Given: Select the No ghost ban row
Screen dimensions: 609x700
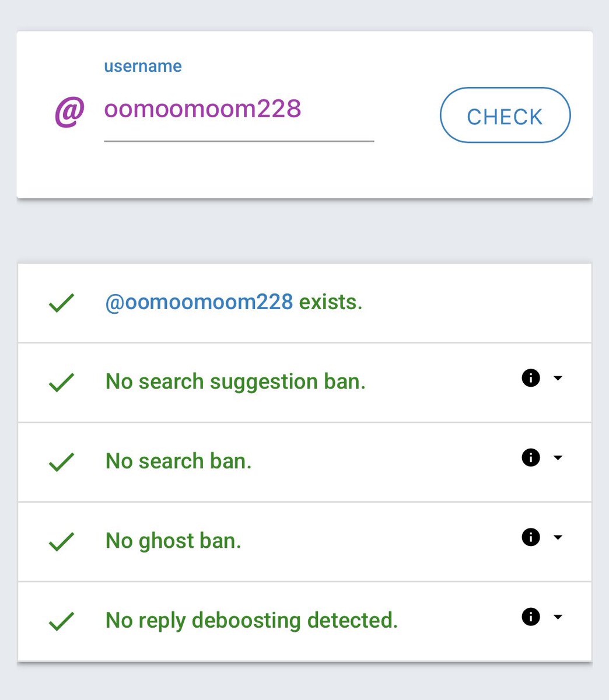Looking at the screenshot, I should tap(304, 542).
